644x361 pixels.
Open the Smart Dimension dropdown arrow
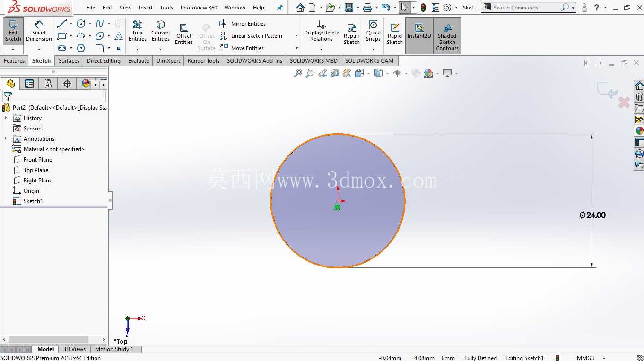(39, 49)
